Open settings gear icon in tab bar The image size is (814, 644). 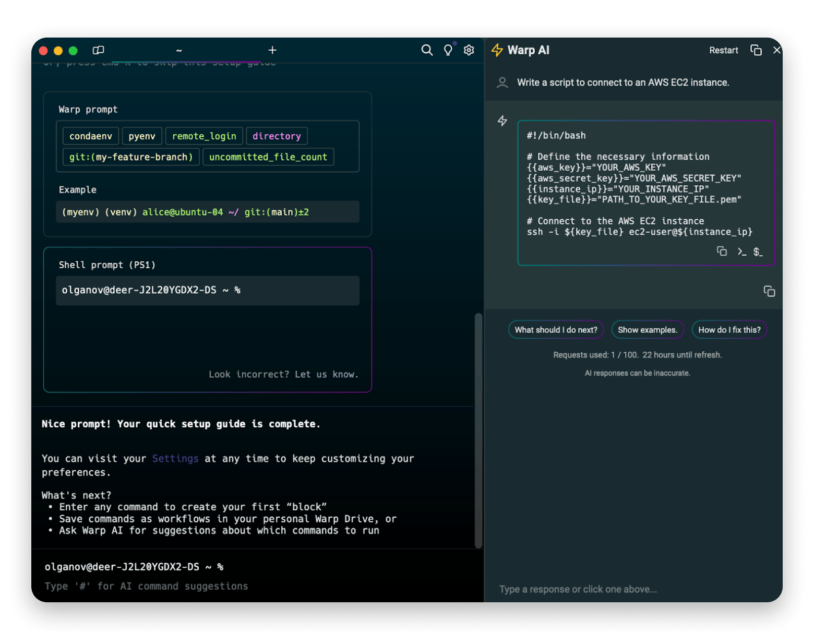tap(469, 50)
